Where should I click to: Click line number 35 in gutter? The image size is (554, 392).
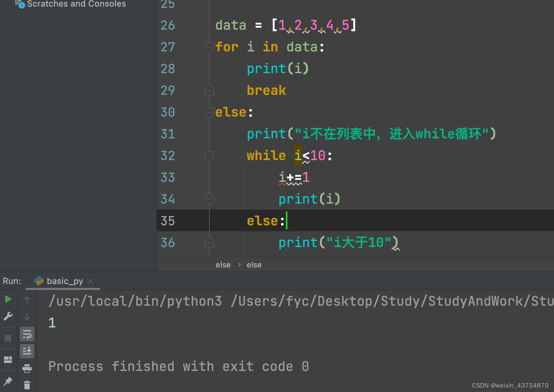tap(168, 221)
